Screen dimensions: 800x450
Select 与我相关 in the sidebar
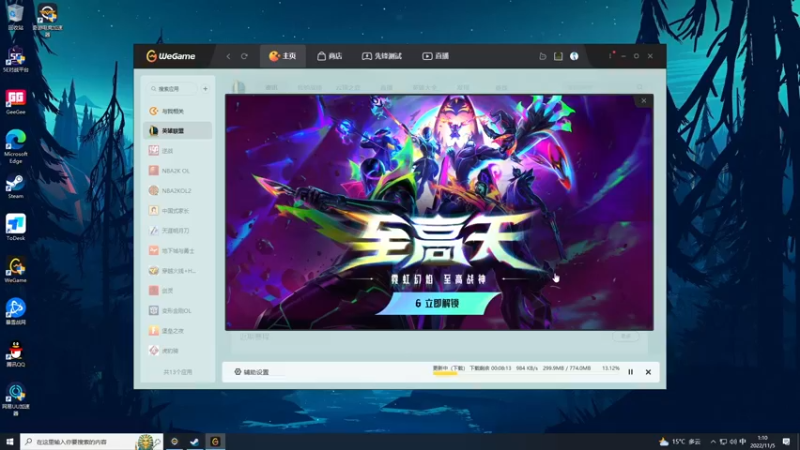(x=178, y=111)
